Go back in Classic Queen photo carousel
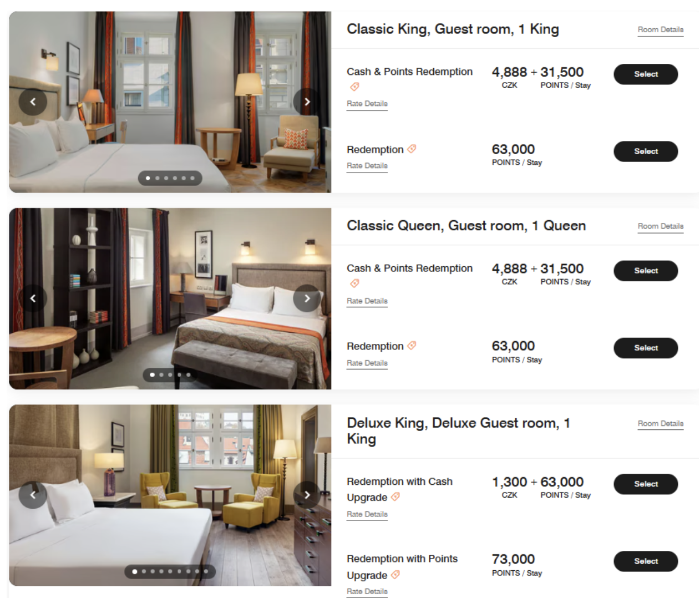The height and width of the screenshot is (598, 700). [x=33, y=298]
